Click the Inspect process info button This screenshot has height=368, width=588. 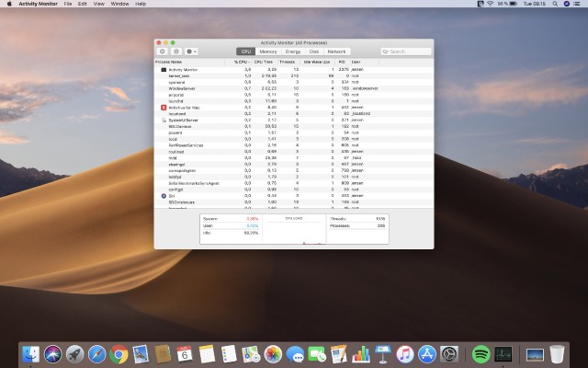point(176,52)
